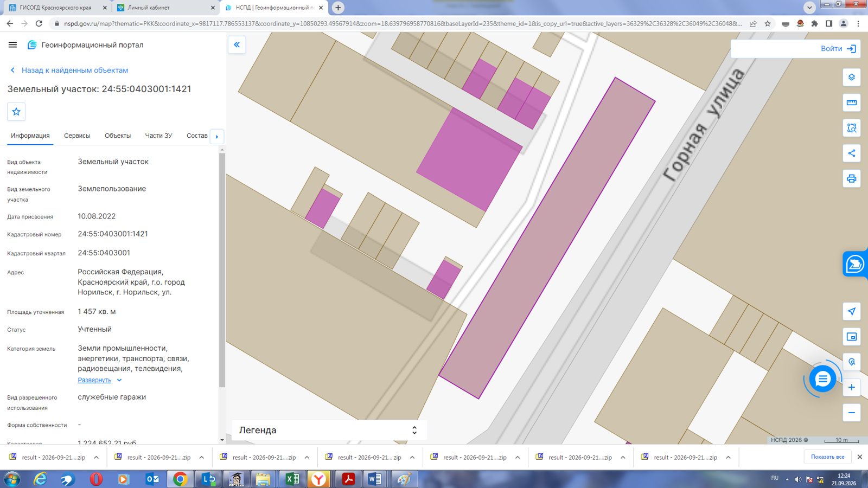This screenshot has height=488, width=868.
Task: Expand the Легенда panel
Action: click(x=329, y=430)
